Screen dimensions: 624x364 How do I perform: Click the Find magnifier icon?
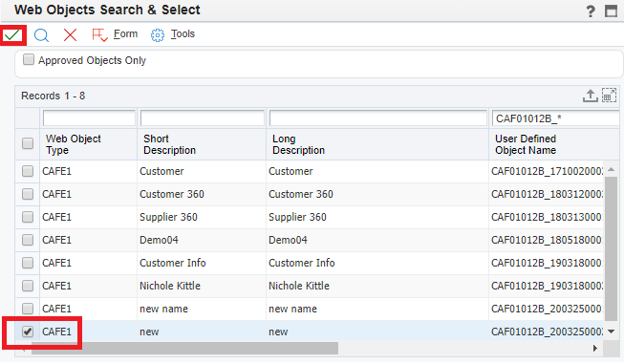(x=41, y=35)
